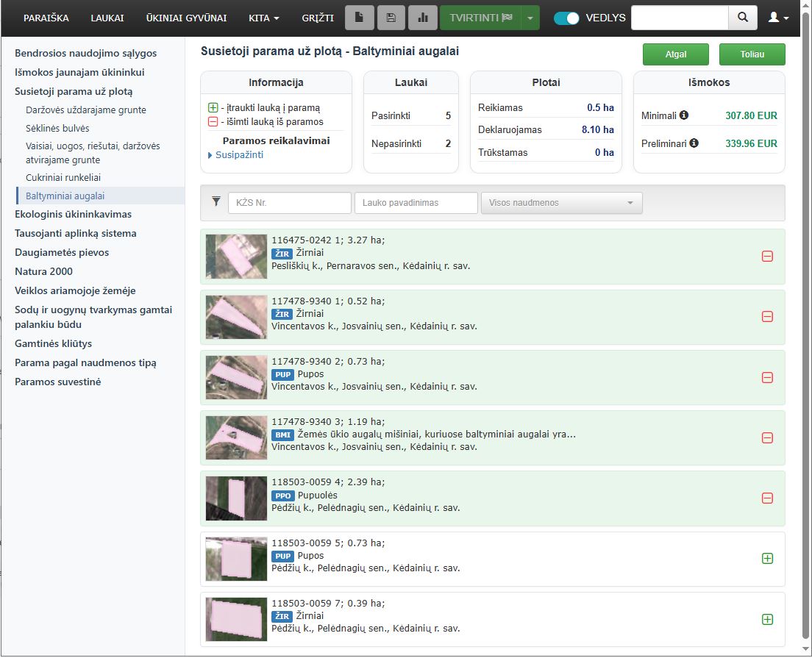812x658 pixels.
Task: Click the filter funnel icon
Action: click(216, 201)
